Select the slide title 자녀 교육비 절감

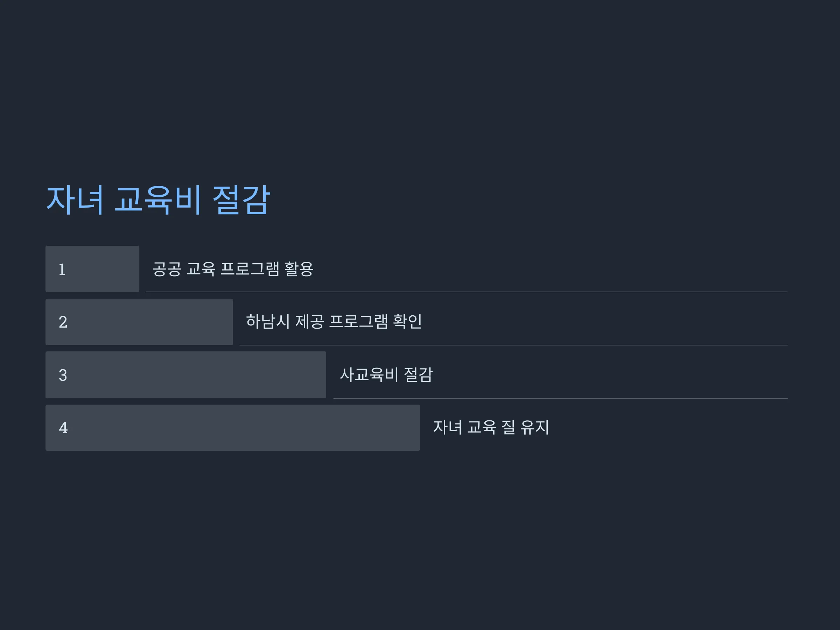(x=158, y=200)
